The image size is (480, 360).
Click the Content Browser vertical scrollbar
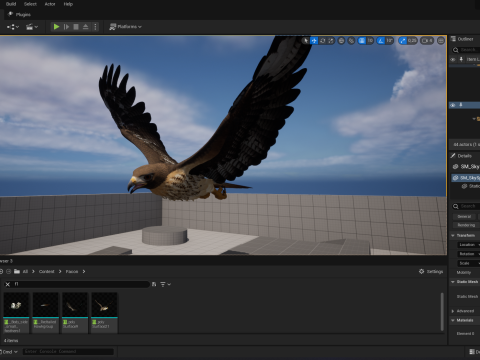point(442,312)
